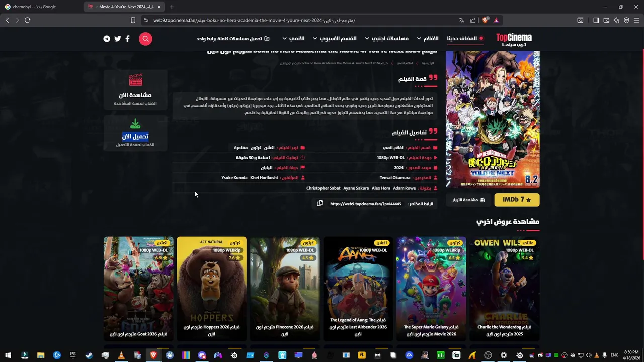Click the TopCinema logo
The width and height of the screenshot is (644, 362).
(x=514, y=39)
